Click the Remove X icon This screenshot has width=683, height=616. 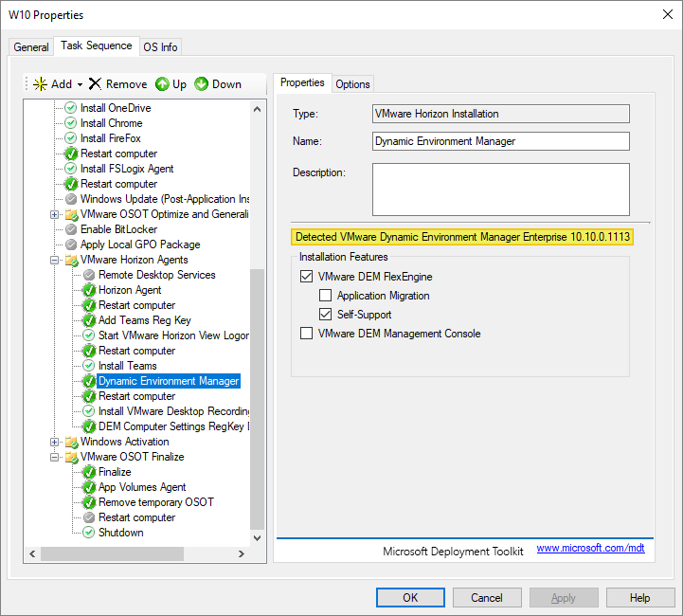(95, 84)
